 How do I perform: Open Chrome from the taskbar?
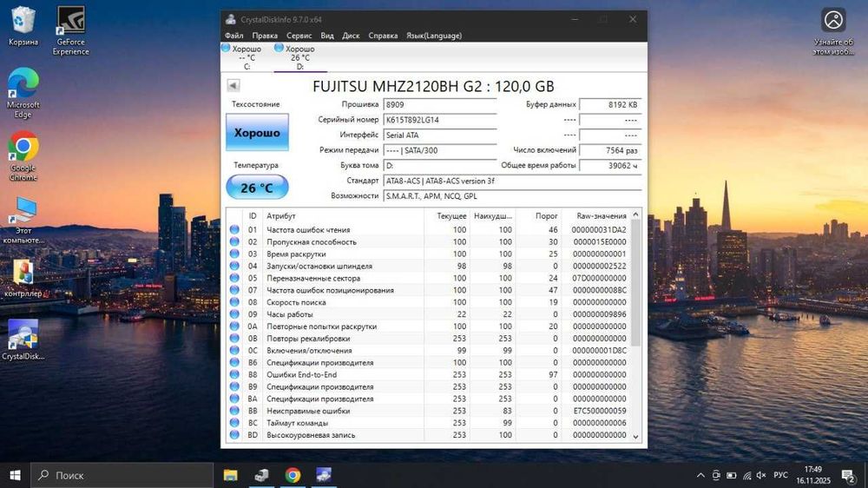(x=293, y=475)
